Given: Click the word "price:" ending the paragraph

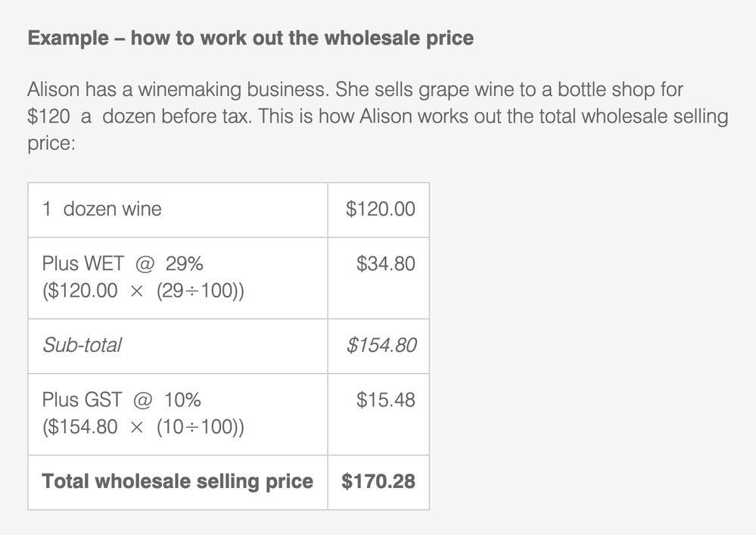Looking at the screenshot, I should point(51,144).
